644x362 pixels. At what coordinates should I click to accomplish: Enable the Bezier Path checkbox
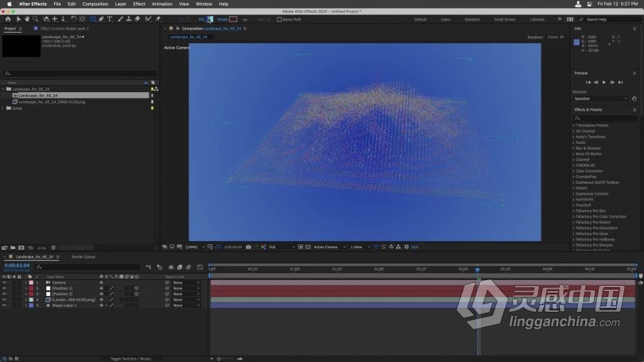point(279,19)
